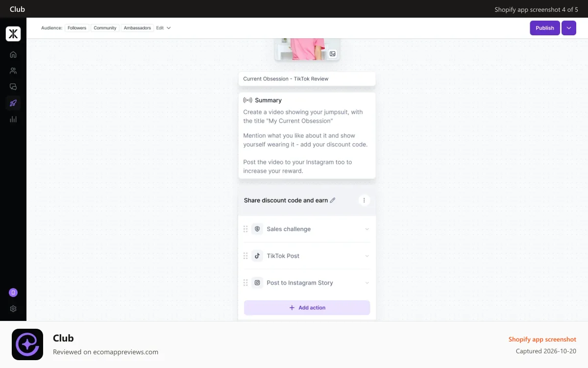The height and width of the screenshot is (368, 588).
Task: Click the Shopify app screenshot 4 of 5 text
Action: (537, 9)
